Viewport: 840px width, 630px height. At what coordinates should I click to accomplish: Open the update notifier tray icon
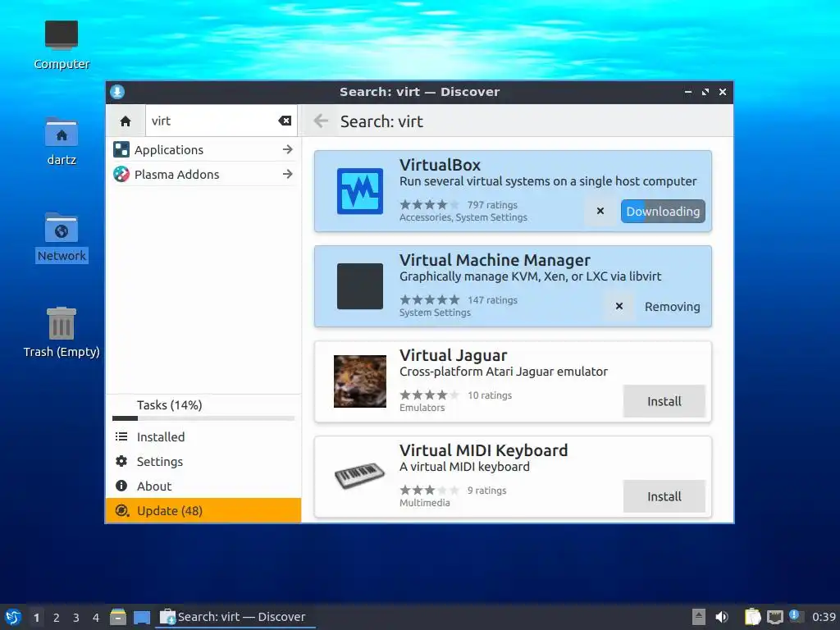pyautogui.click(x=796, y=616)
